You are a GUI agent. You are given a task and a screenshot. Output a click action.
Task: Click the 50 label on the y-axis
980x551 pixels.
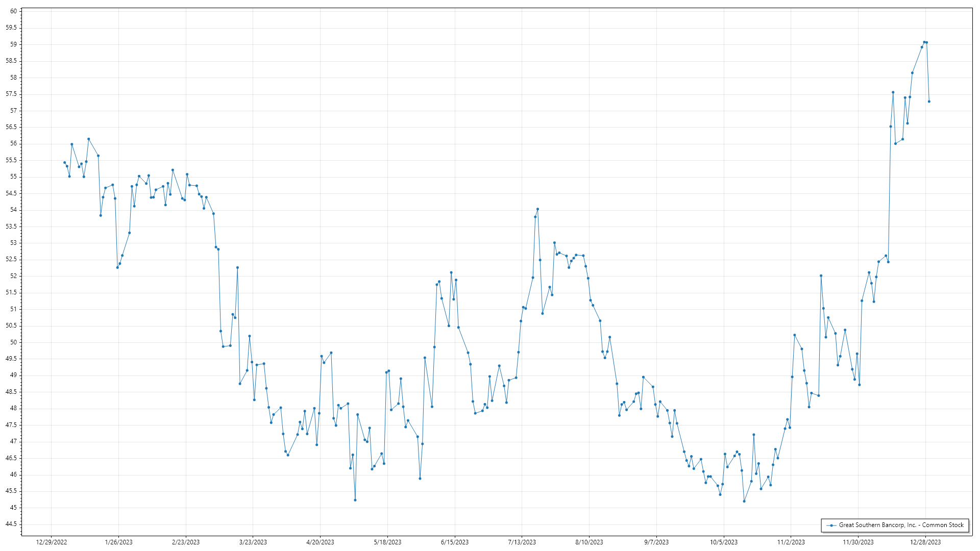pyautogui.click(x=14, y=342)
